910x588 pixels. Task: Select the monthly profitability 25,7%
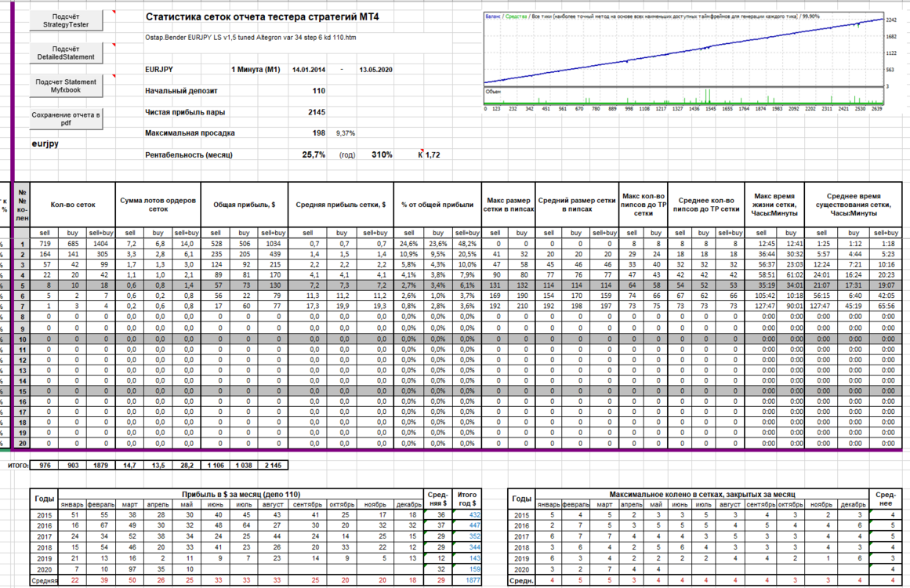[314, 155]
